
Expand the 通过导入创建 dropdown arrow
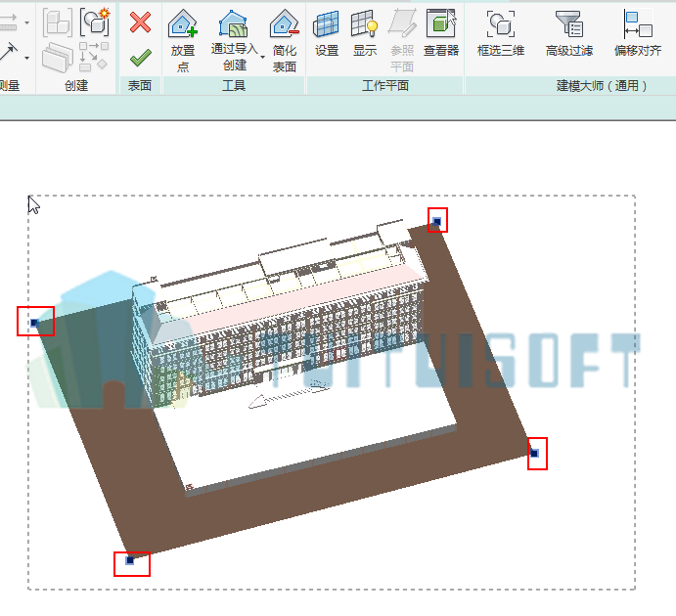pos(262,58)
